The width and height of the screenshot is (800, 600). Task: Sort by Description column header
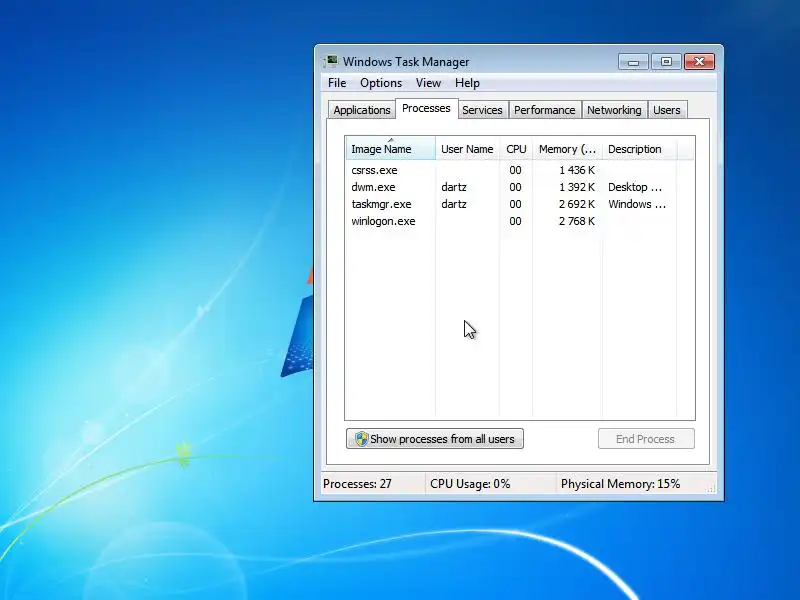(x=639, y=148)
